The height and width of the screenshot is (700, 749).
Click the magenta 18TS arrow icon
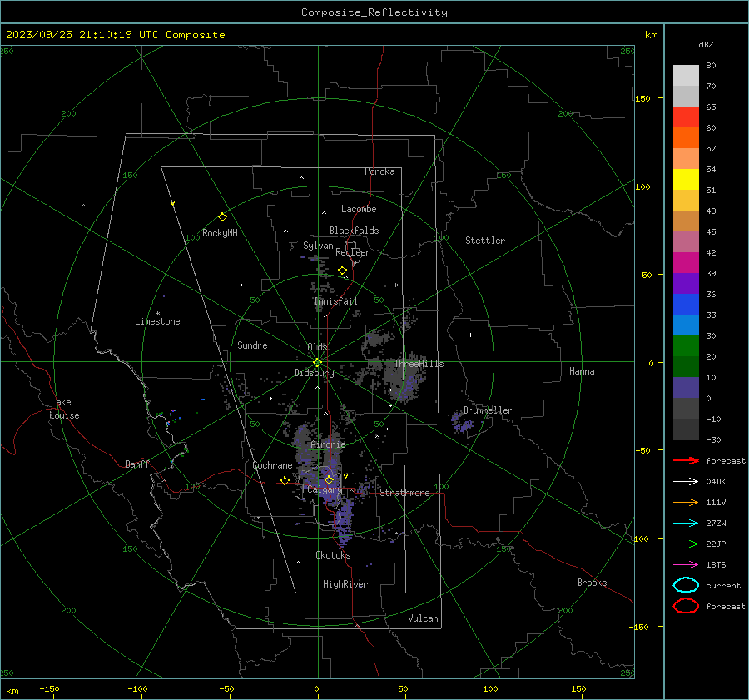tap(686, 565)
